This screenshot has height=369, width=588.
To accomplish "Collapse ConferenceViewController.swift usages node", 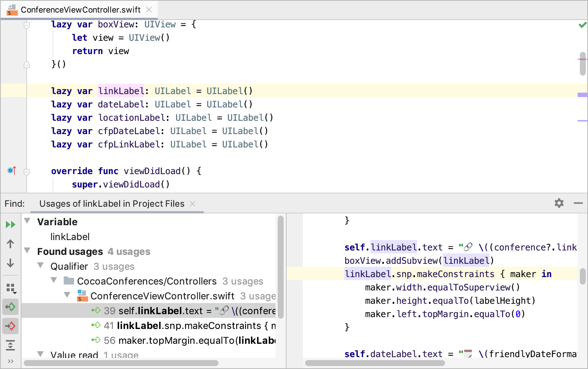I will (67, 295).
